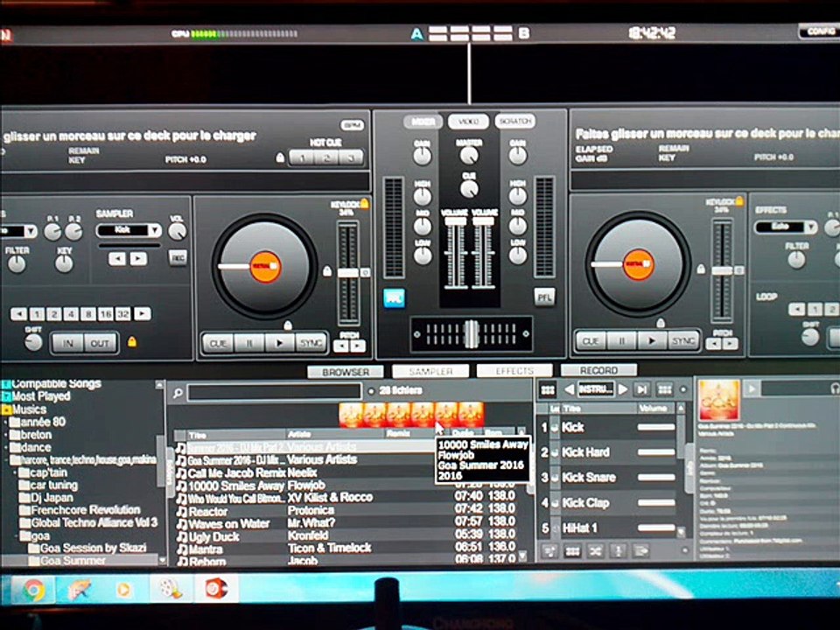Open the left deck sampler dropdown showing Kick
Viewport: 840px width, 630px height.
(x=129, y=230)
